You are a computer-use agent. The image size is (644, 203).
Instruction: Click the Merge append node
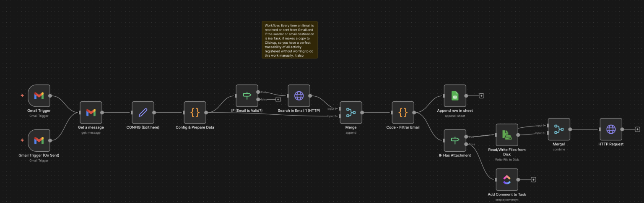point(351,112)
